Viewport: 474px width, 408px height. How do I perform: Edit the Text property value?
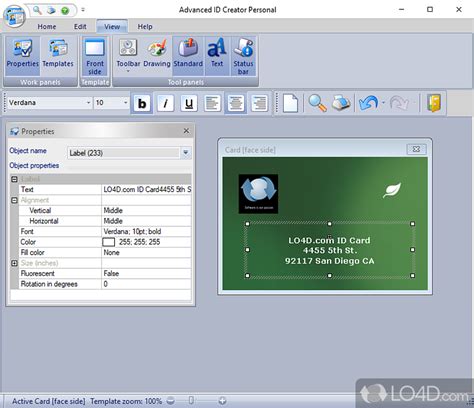[146, 190]
